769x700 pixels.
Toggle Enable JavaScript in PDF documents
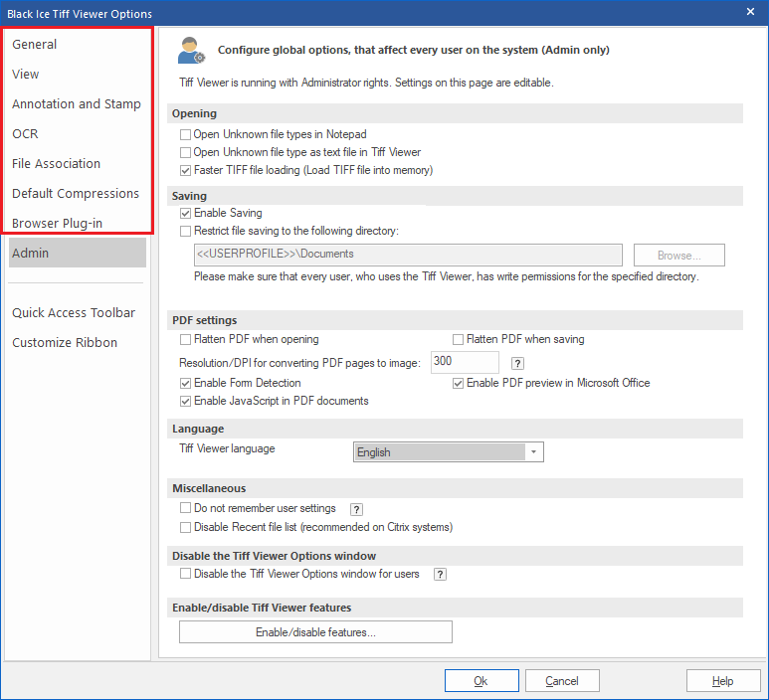185,401
